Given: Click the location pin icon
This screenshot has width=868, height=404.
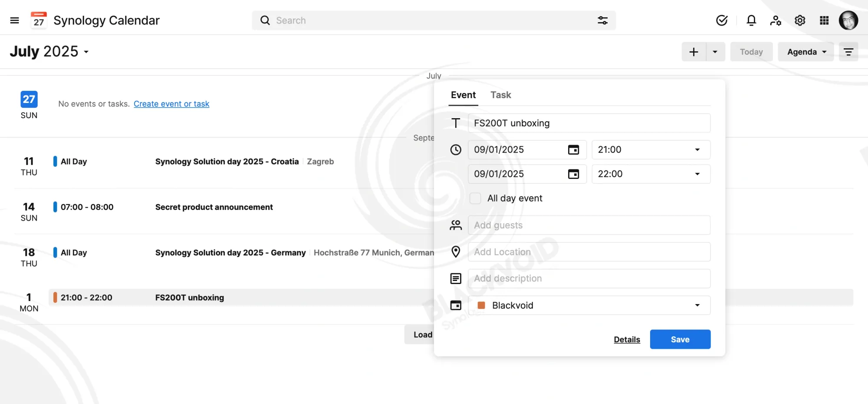Looking at the screenshot, I should [456, 252].
